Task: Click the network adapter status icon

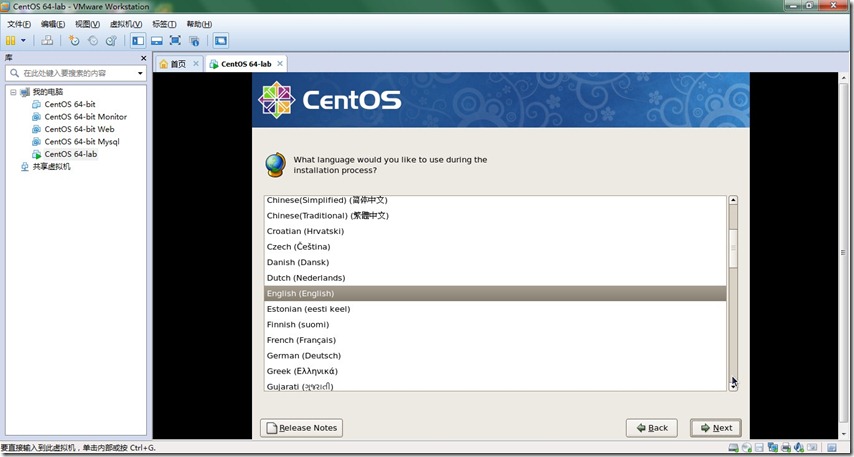Action: 773,448
